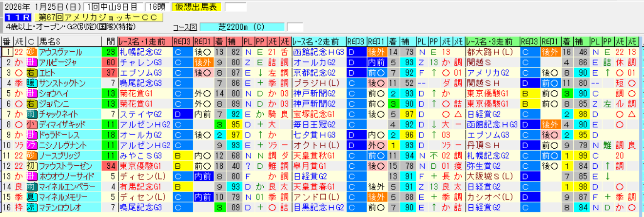
Task: Click the 右 badge beside ジョバンニ
Action: tap(31, 104)
